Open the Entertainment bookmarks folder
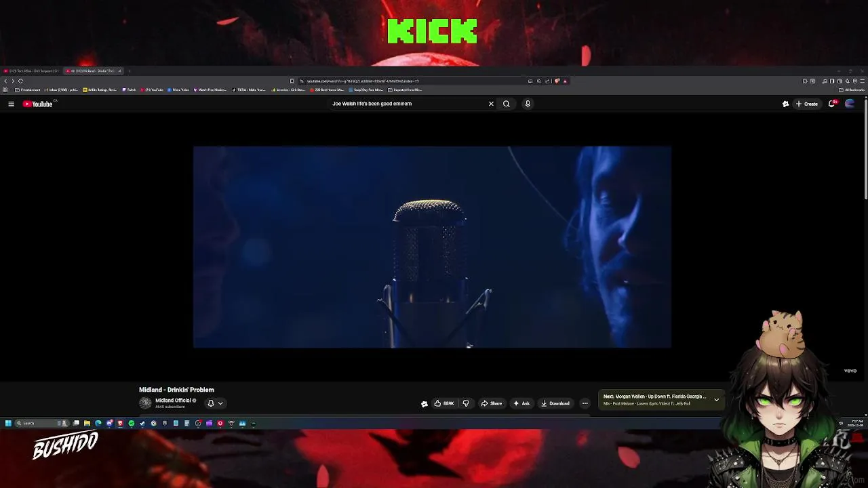Screen dimensions: 868x488 tap(27, 89)
